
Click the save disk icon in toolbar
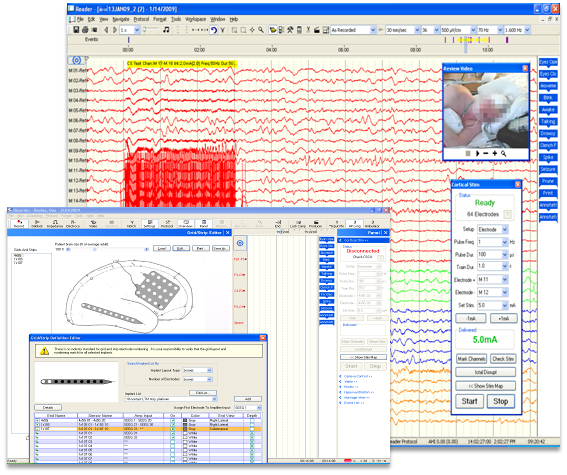[76, 30]
